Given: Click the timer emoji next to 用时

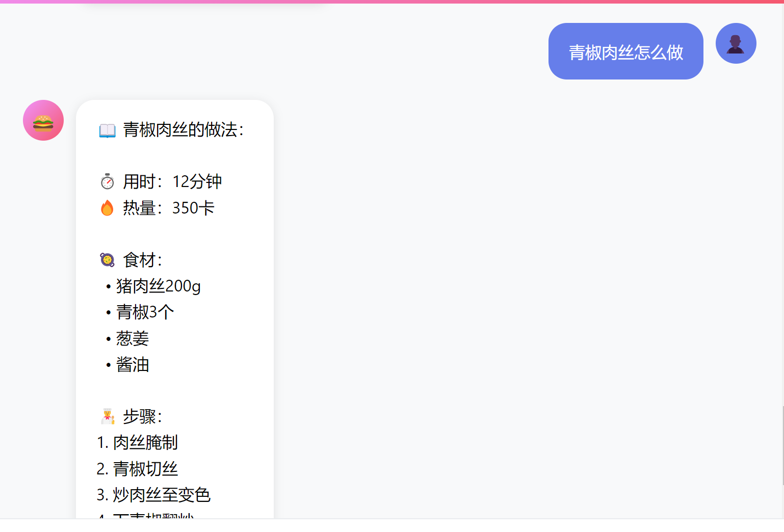Looking at the screenshot, I should pyautogui.click(x=107, y=181).
